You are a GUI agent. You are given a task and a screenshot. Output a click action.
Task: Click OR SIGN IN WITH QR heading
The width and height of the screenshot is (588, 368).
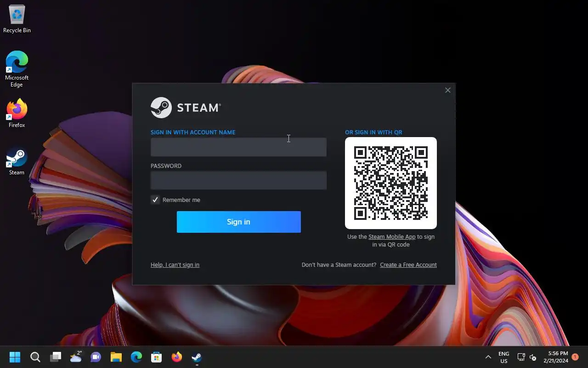pyautogui.click(x=373, y=132)
